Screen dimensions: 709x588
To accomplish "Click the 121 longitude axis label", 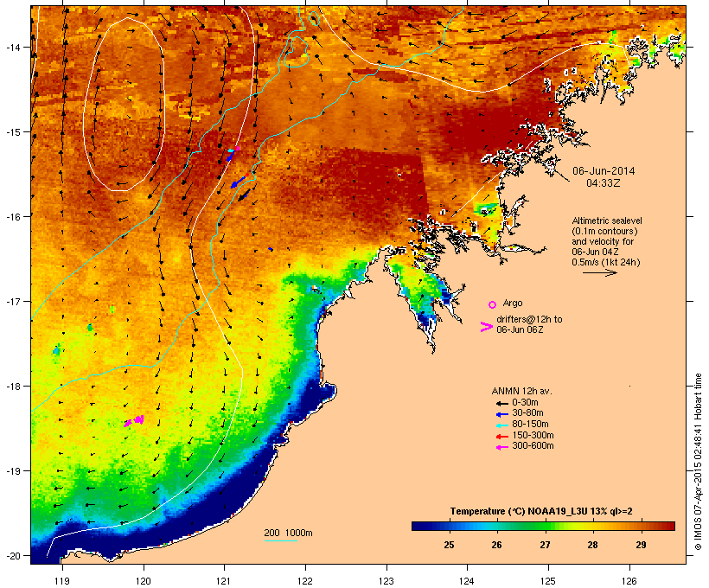I will [224, 581].
